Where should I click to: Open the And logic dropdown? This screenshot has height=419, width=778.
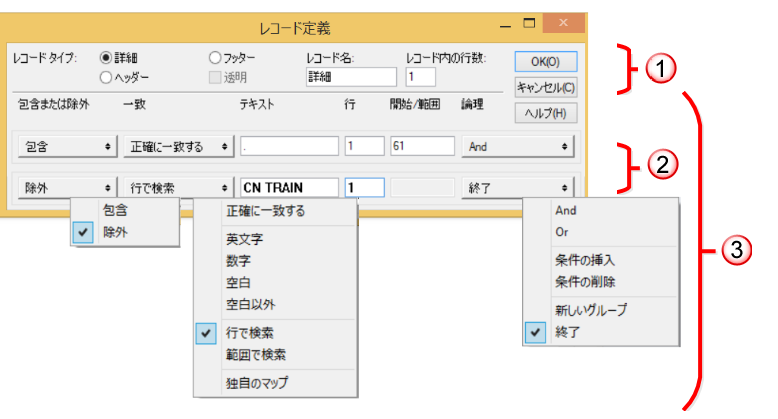tap(518, 147)
